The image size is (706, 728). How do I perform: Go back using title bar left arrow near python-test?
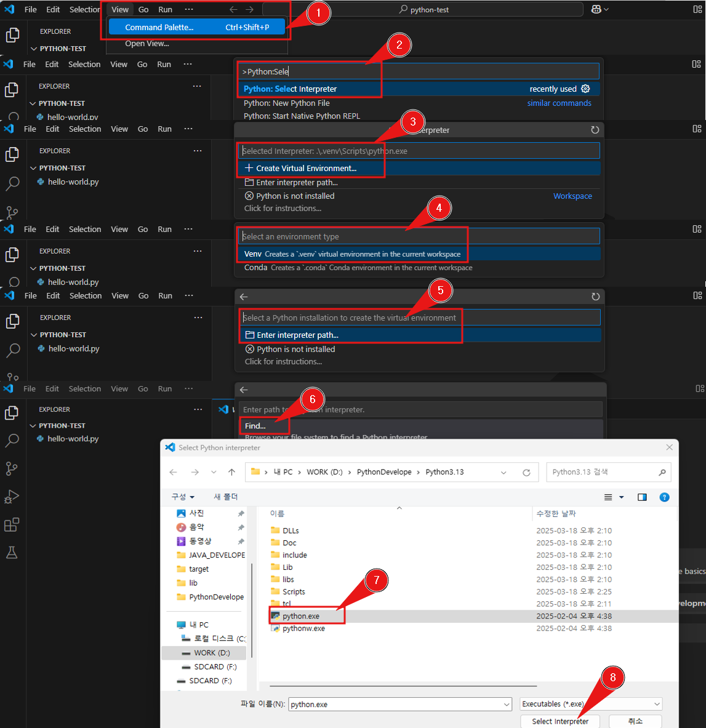click(x=234, y=9)
